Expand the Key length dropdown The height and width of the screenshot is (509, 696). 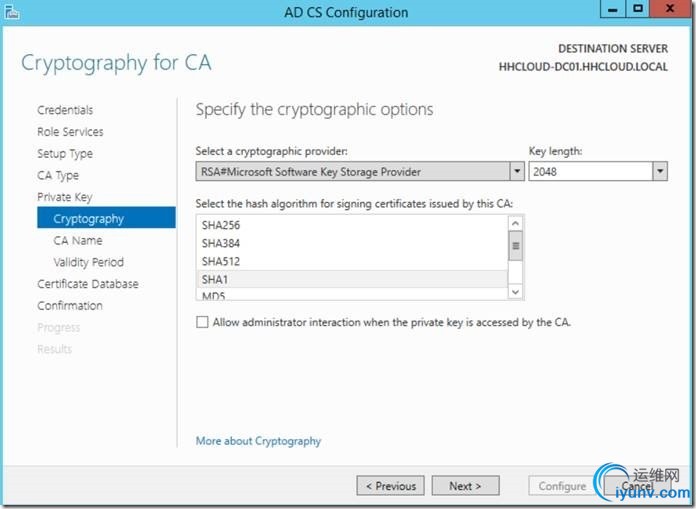[x=660, y=172]
